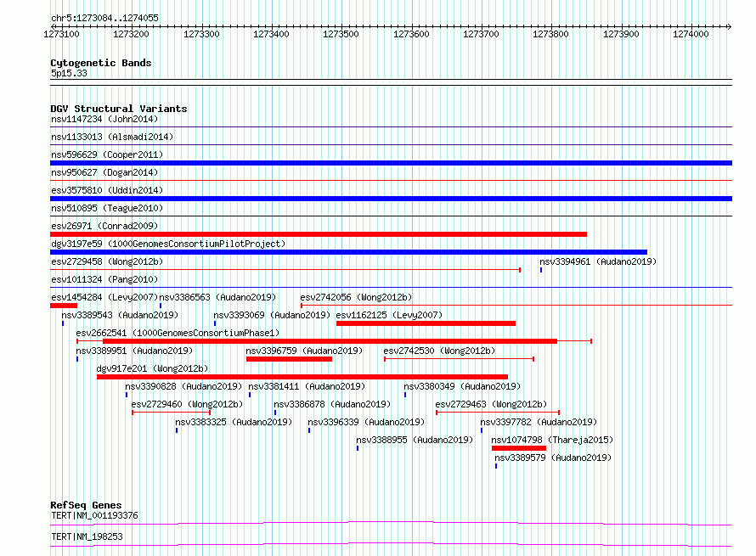The height and width of the screenshot is (556, 756).
Task: Select the Cytogenetic Bands track title
Action: (x=101, y=63)
